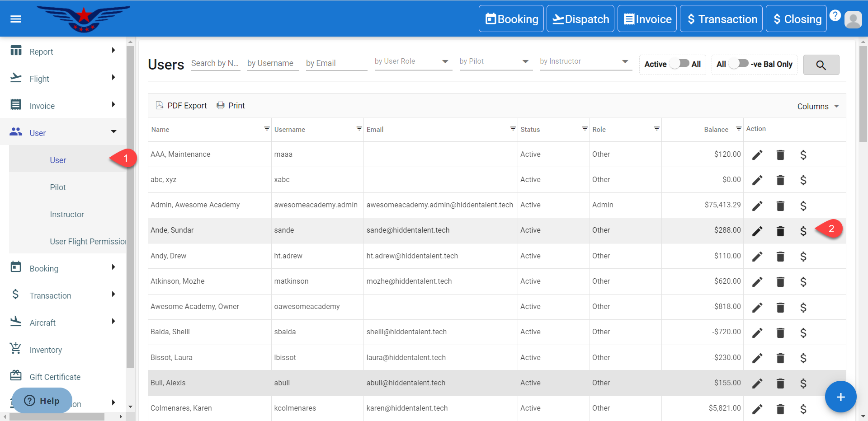Click the PDF Export button
The image size is (868, 421).
(181, 106)
